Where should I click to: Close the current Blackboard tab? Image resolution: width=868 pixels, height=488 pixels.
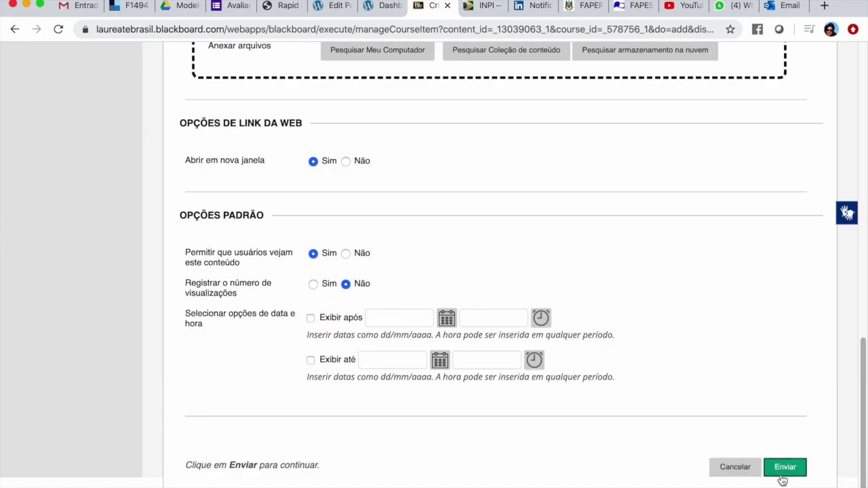click(x=447, y=5)
